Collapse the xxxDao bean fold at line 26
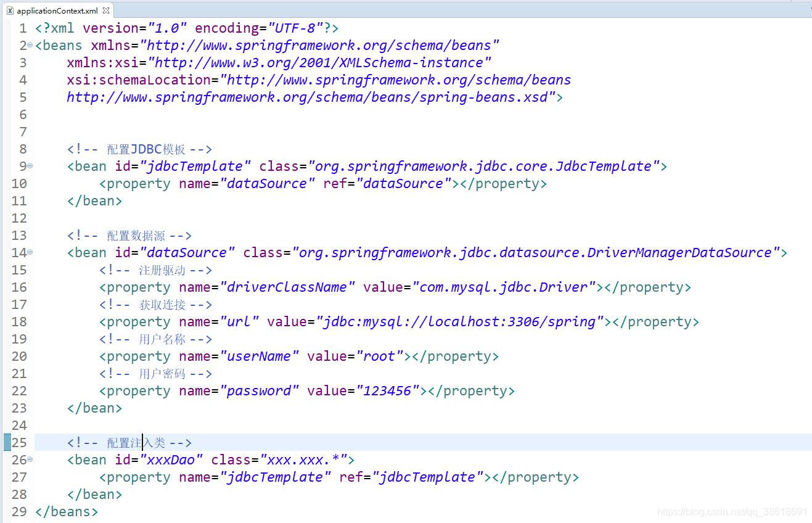This screenshot has height=523, width=812. pos(30,460)
